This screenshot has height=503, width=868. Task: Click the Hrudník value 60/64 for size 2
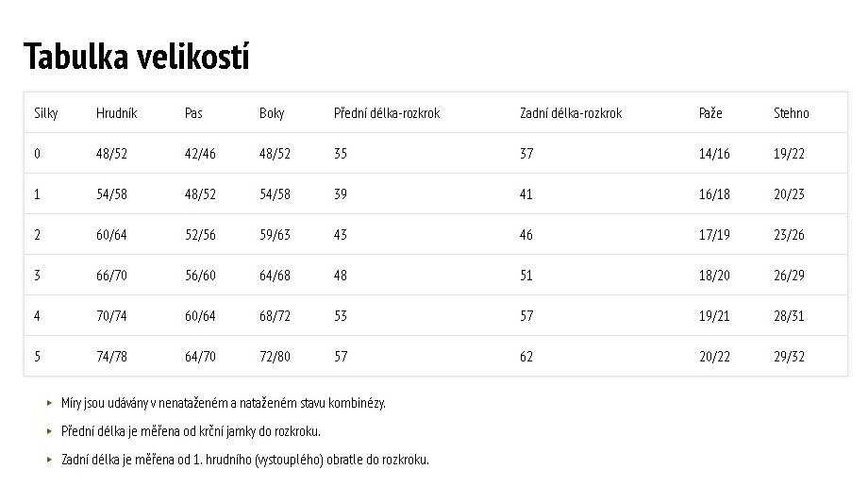click(111, 235)
